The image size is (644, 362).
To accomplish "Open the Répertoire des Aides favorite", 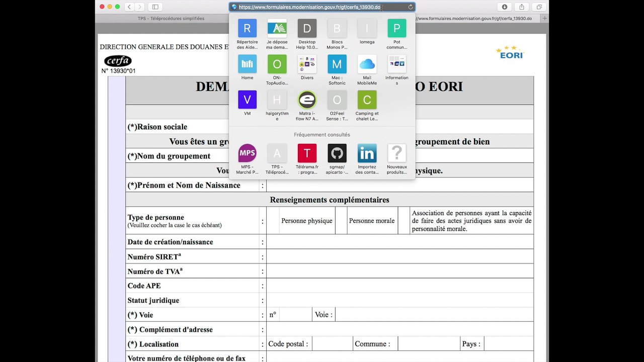I will point(247,34).
